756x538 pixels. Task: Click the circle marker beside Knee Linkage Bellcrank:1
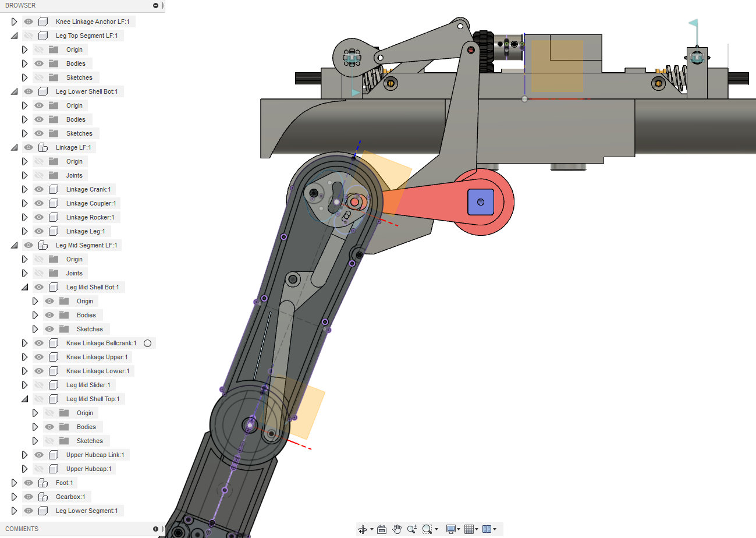point(147,343)
